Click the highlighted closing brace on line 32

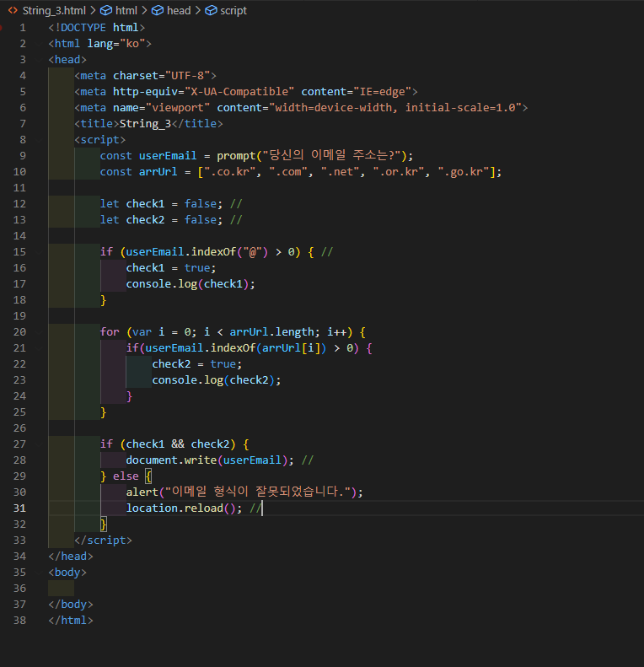click(x=103, y=524)
